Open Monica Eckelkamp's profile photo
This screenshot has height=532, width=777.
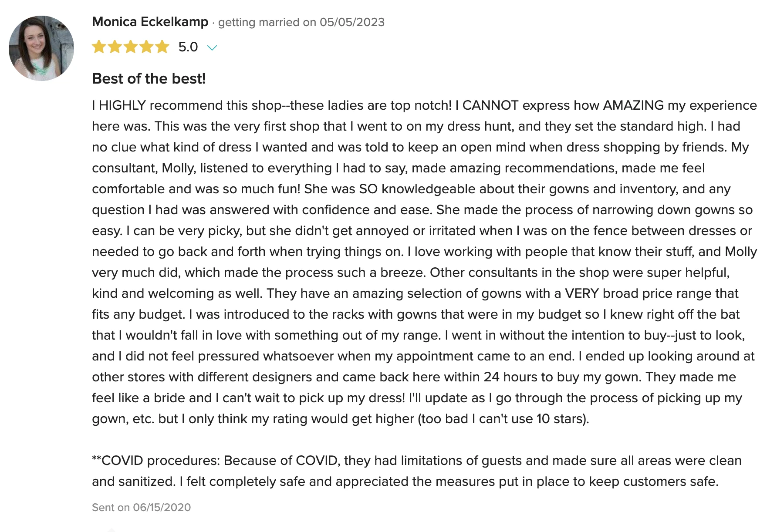click(41, 48)
